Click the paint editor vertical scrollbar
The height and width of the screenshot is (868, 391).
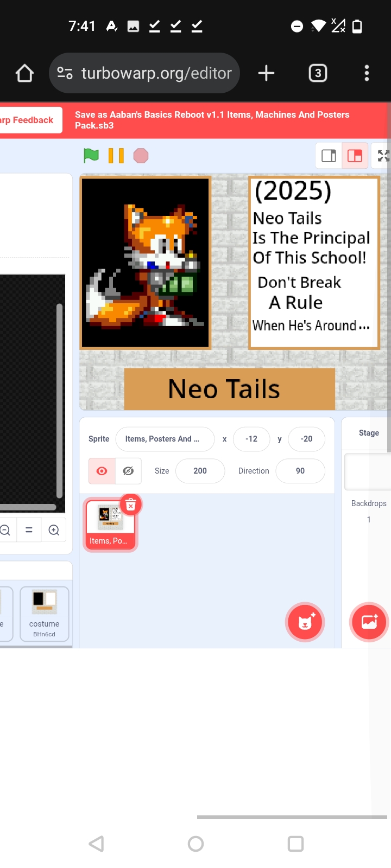click(60, 400)
